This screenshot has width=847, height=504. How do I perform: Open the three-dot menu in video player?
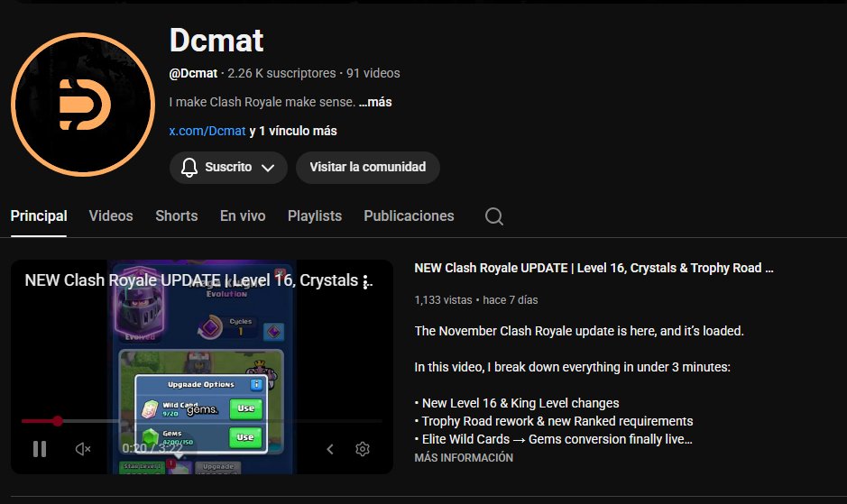pos(365,281)
